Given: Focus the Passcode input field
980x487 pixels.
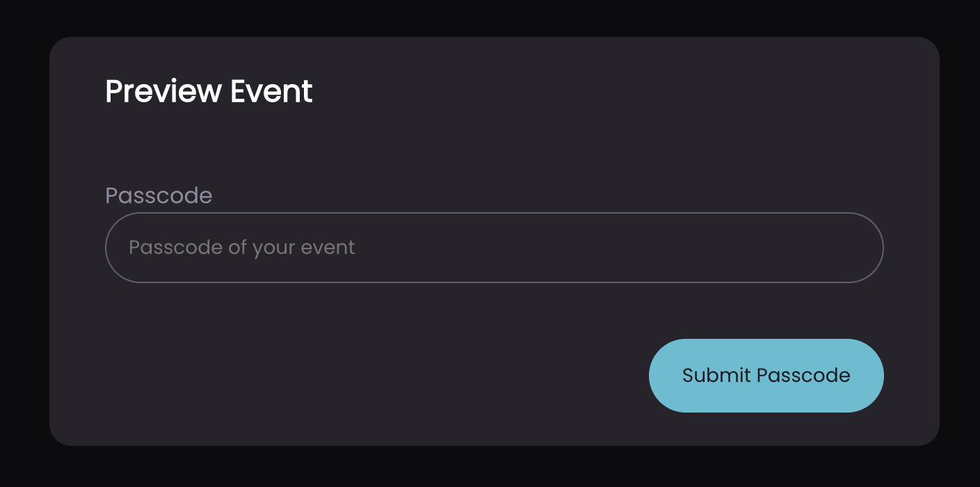Looking at the screenshot, I should [x=494, y=248].
